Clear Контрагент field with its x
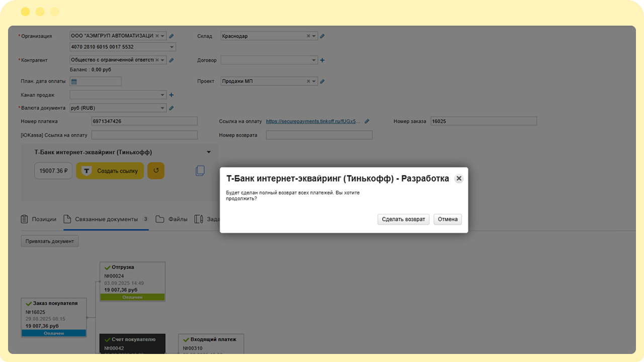 (157, 60)
